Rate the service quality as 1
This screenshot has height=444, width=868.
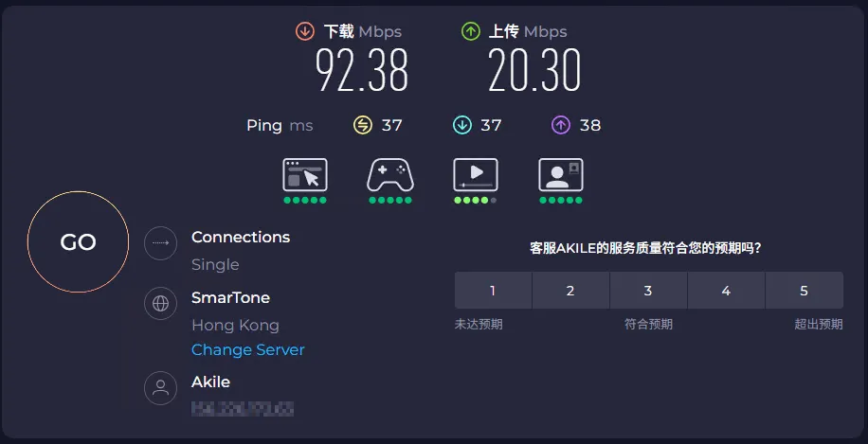click(x=493, y=291)
